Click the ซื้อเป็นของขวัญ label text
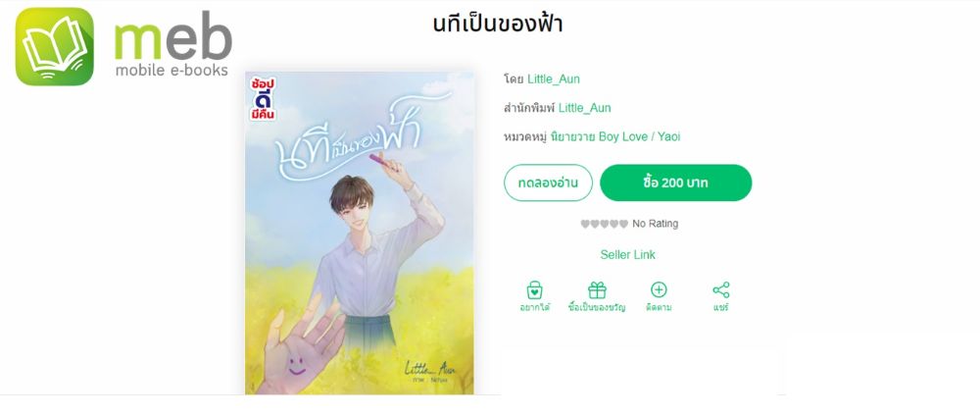The height and width of the screenshot is (416, 980). [x=597, y=308]
